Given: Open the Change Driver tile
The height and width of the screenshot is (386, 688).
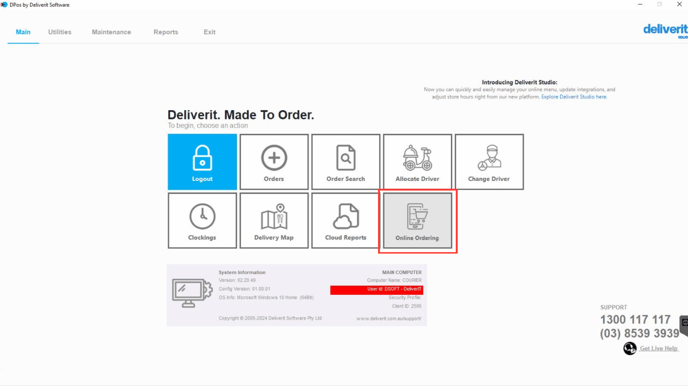Looking at the screenshot, I should [489, 162].
